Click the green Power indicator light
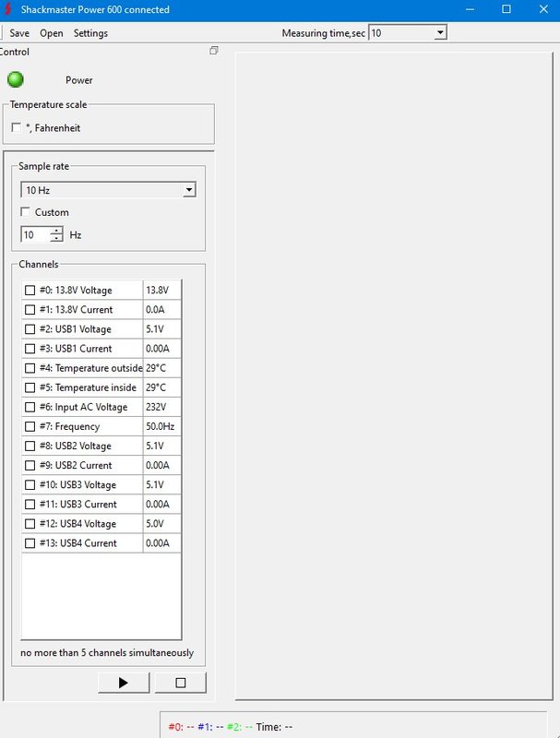560x738 pixels. coord(16,79)
